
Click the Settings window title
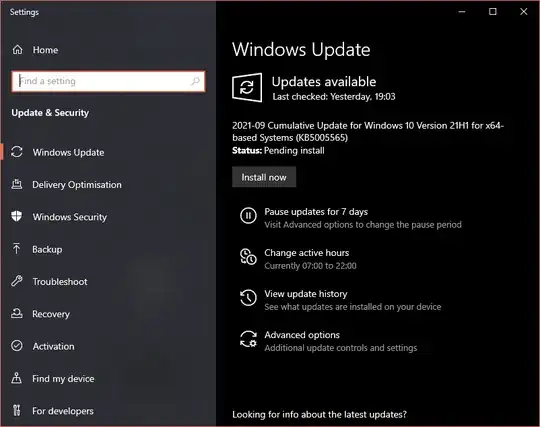(x=24, y=12)
